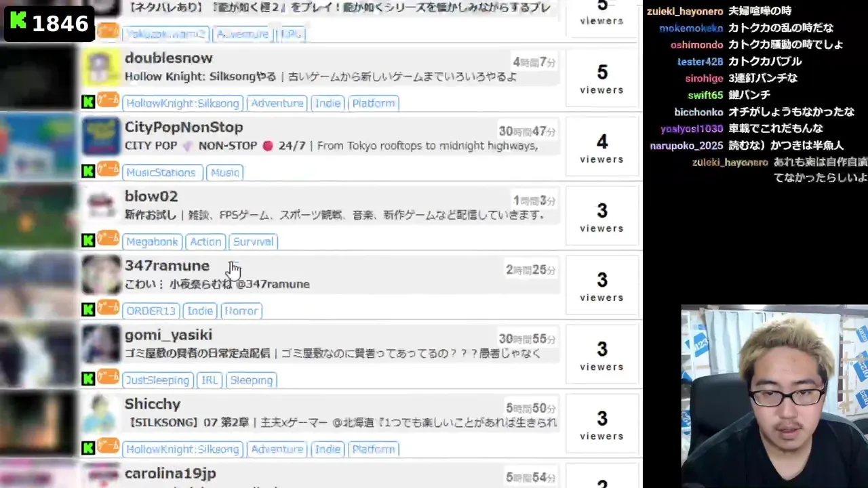
Task: Click chat username lester428
Action: tap(701, 62)
